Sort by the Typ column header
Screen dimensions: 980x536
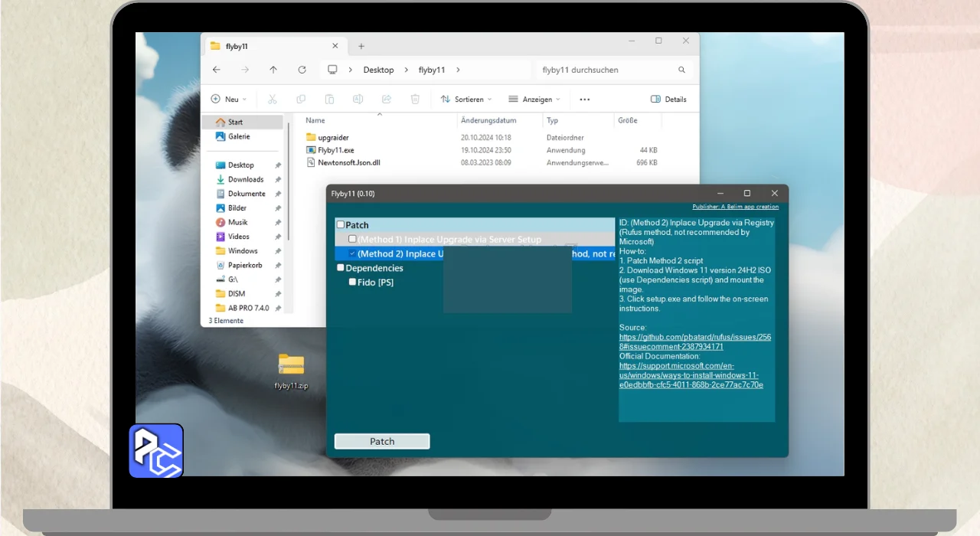[x=579, y=121]
